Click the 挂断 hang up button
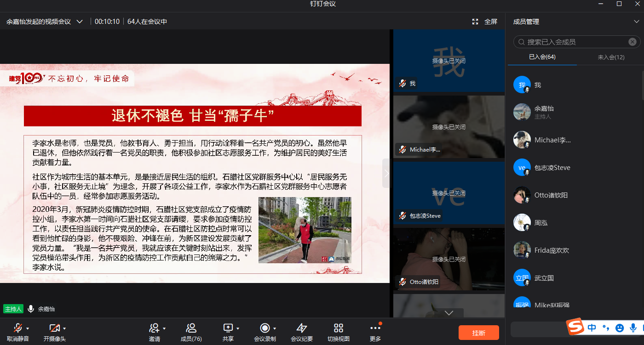The image size is (644, 345). pyautogui.click(x=478, y=333)
